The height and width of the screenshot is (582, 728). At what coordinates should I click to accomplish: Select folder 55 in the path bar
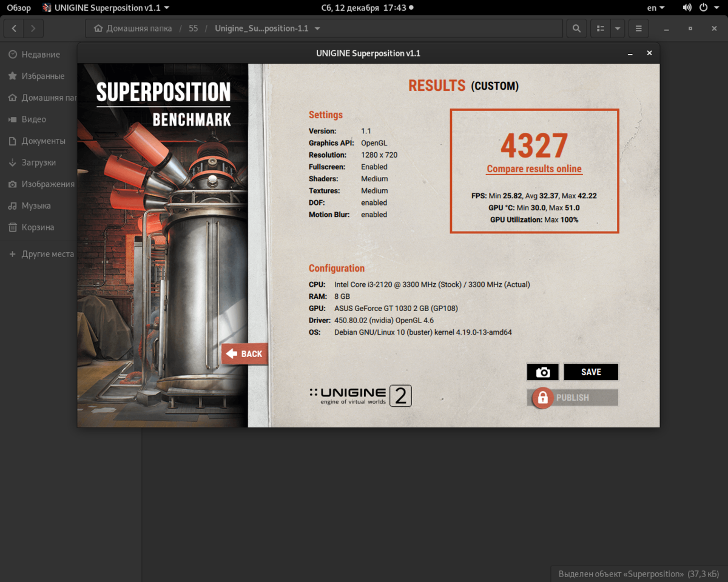tap(194, 28)
